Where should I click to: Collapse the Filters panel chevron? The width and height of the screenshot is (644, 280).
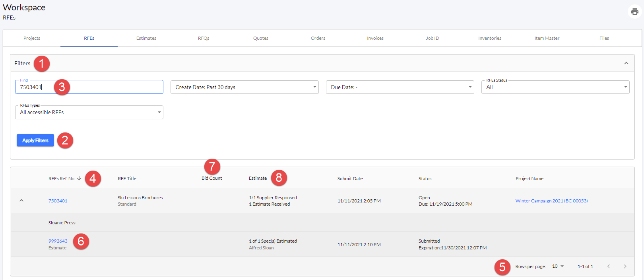[626, 63]
